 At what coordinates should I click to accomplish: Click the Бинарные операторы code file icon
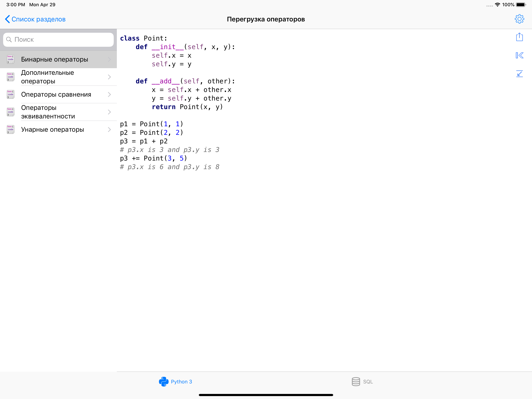11,59
